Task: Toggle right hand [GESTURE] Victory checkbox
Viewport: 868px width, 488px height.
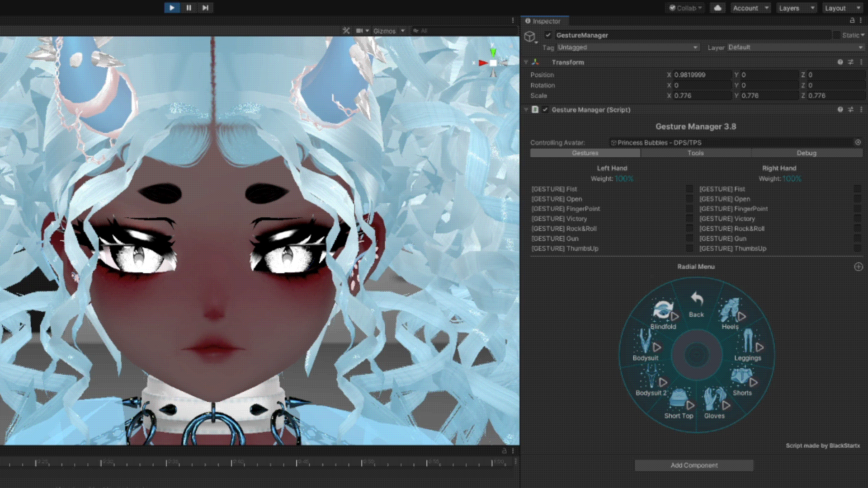Action: tap(858, 219)
